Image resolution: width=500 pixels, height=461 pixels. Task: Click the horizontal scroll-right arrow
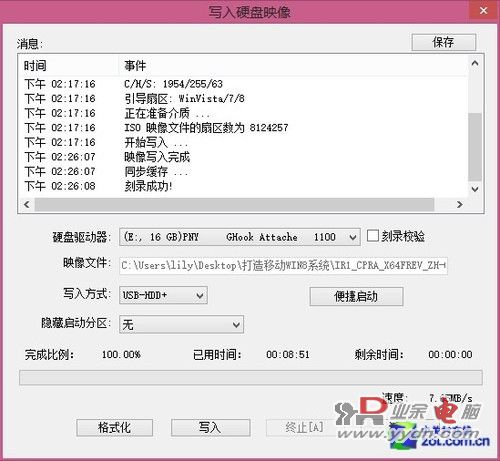pos(460,204)
